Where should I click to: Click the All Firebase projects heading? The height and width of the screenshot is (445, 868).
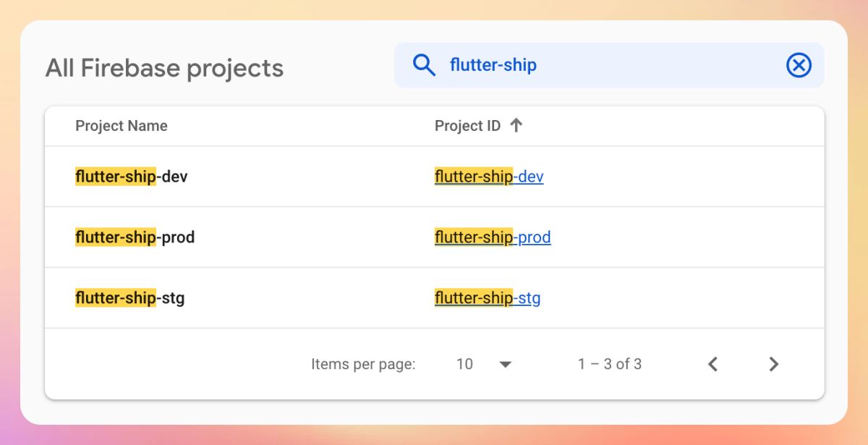(164, 68)
